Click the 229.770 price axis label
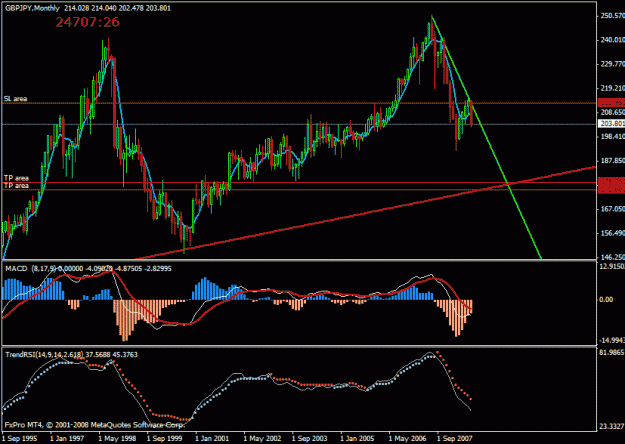The width and height of the screenshot is (625, 444). [x=612, y=64]
